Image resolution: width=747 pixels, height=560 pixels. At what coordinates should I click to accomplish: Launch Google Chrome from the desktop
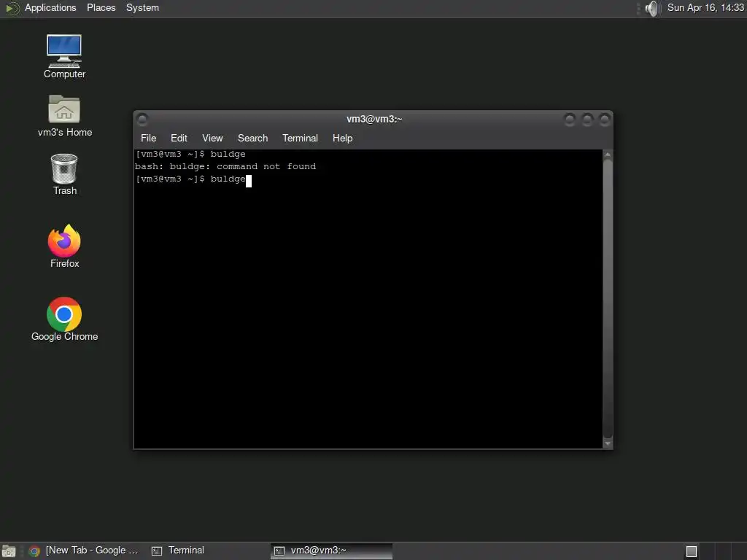coord(64,319)
